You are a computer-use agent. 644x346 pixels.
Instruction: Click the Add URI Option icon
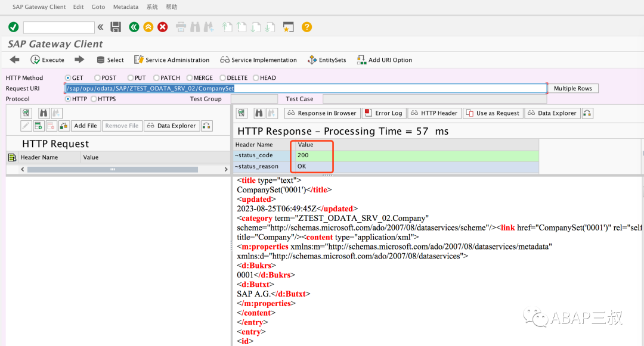click(361, 60)
